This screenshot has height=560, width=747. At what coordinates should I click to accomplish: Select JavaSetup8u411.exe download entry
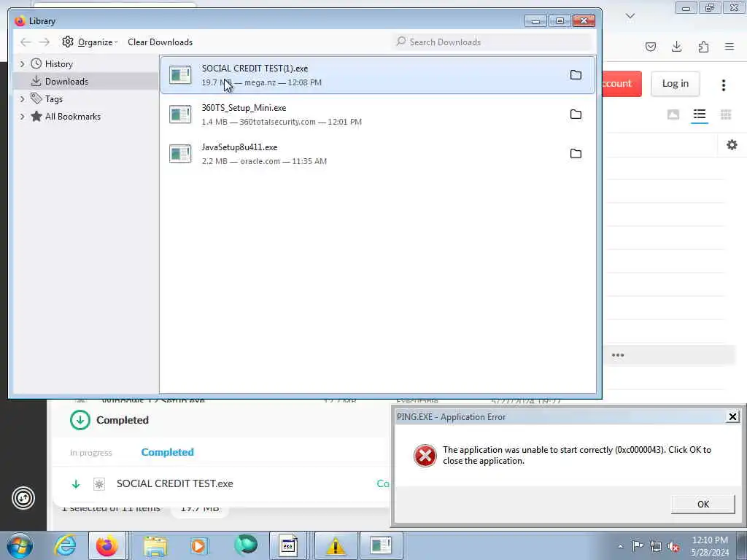tap(378, 155)
